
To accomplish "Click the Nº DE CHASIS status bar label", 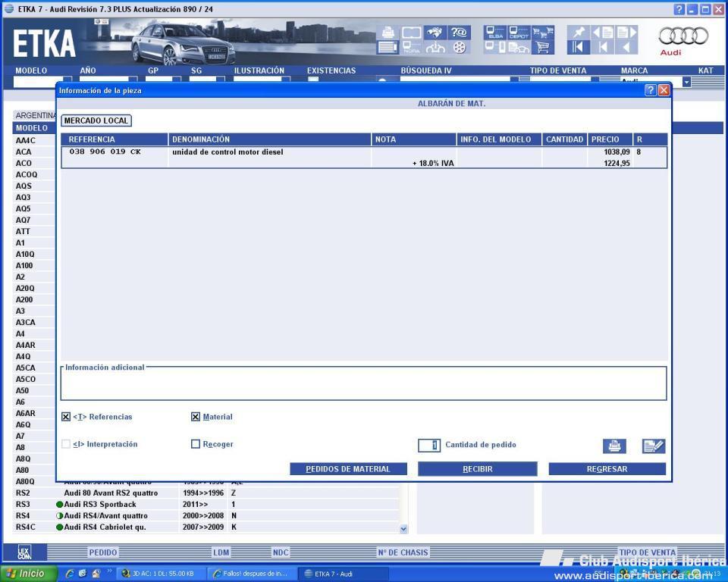I will click(403, 552).
